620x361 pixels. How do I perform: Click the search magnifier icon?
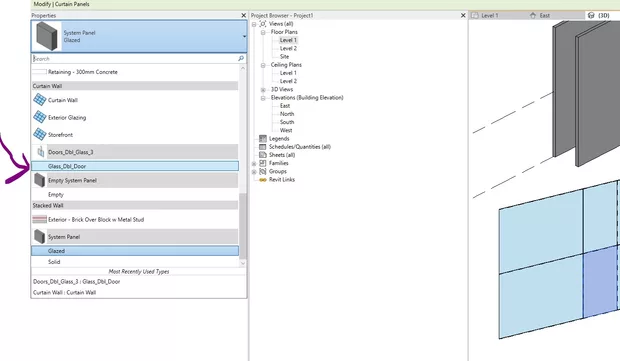coord(241,59)
